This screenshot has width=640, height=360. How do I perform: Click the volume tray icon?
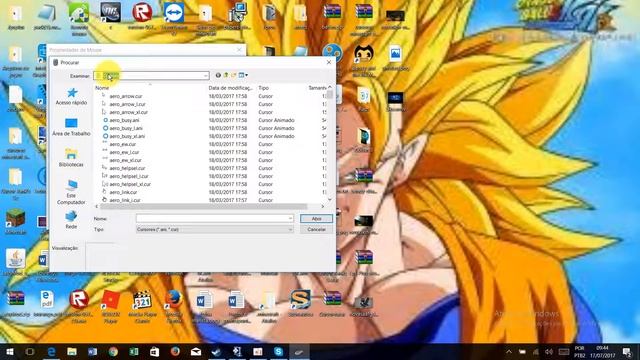point(549,352)
